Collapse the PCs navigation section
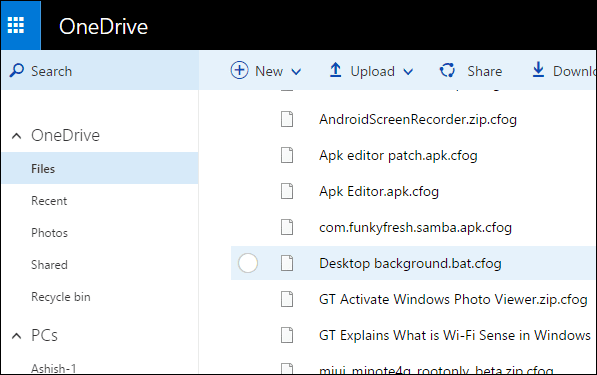The width and height of the screenshot is (597, 375). click(x=16, y=336)
